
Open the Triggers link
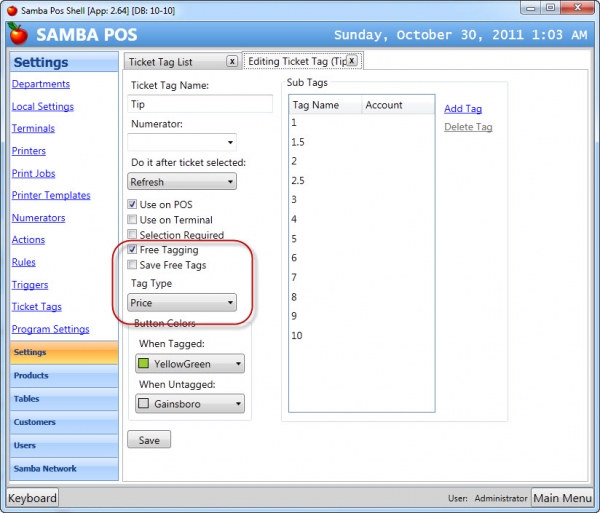pyautogui.click(x=29, y=285)
